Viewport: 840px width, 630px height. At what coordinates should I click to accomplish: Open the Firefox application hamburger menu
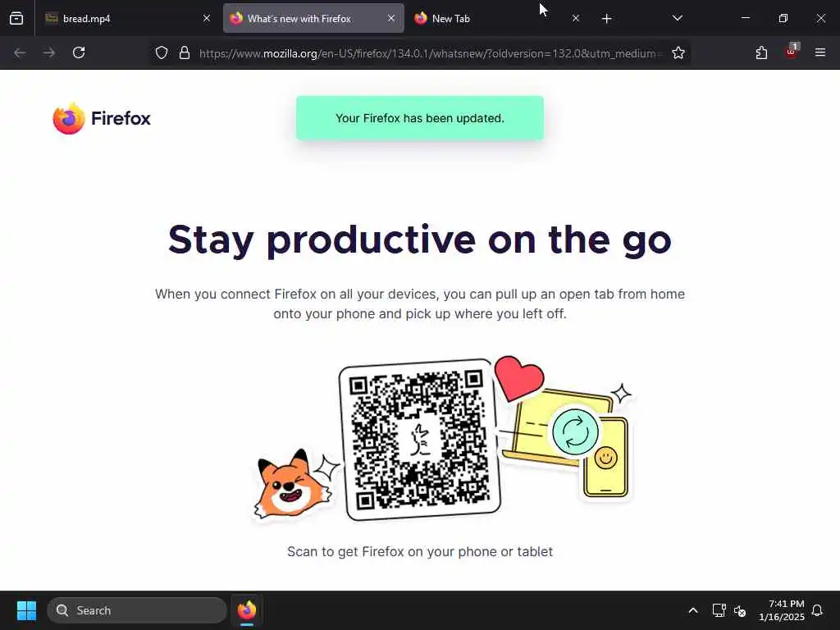click(x=820, y=52)
